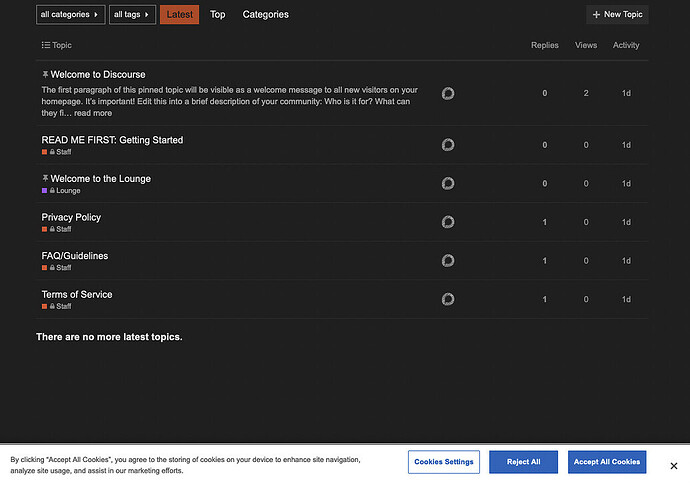Switch to the Latest tab

[180, 15]
